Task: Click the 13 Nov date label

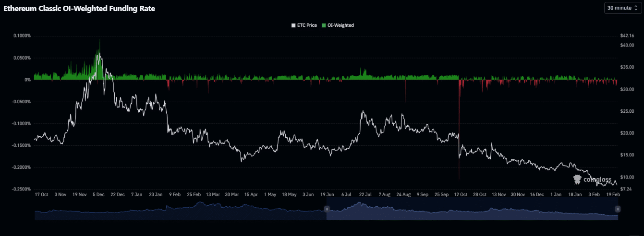Action: click(x=498, y=195)
